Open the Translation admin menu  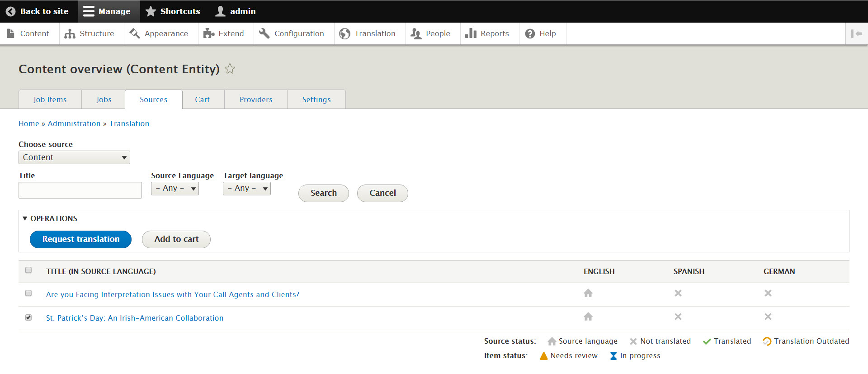click(368, 33)
